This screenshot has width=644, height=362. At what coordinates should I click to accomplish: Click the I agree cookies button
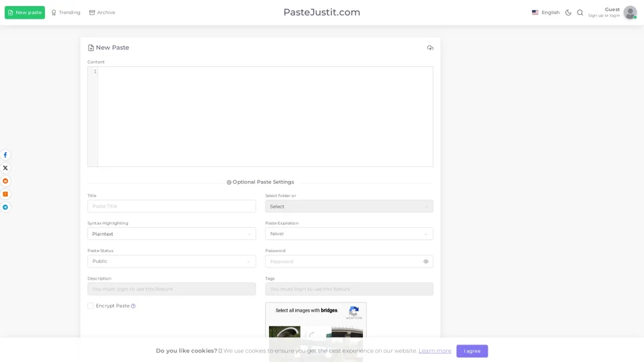(472, 351)
